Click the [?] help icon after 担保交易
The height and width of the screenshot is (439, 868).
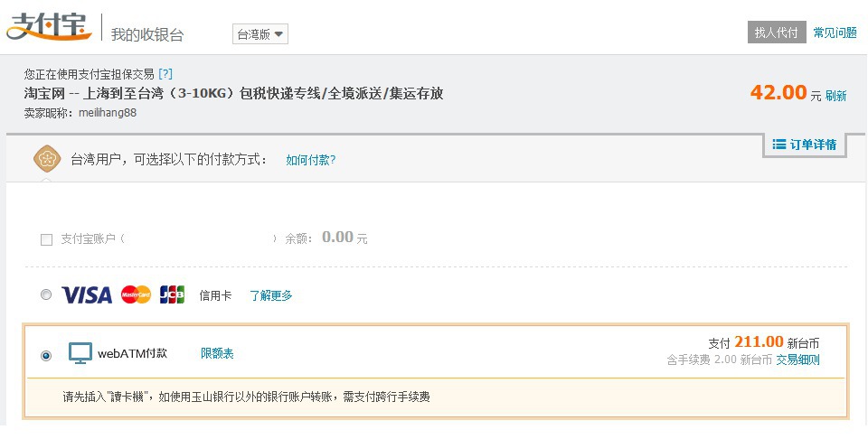pyautogui.click(x=165, y=74)
